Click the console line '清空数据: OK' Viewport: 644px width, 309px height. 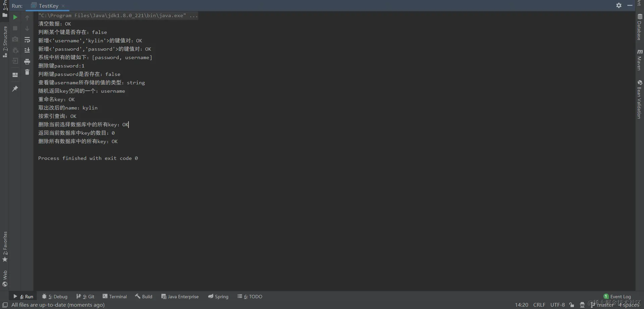[55, 24]
